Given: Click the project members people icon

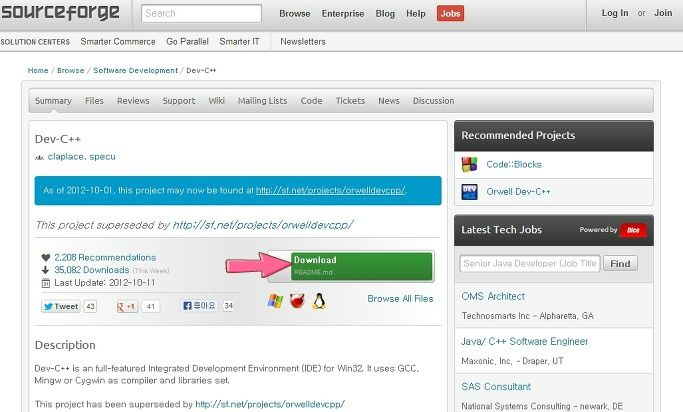Looking at the screenshot, I should click(40, 157).
